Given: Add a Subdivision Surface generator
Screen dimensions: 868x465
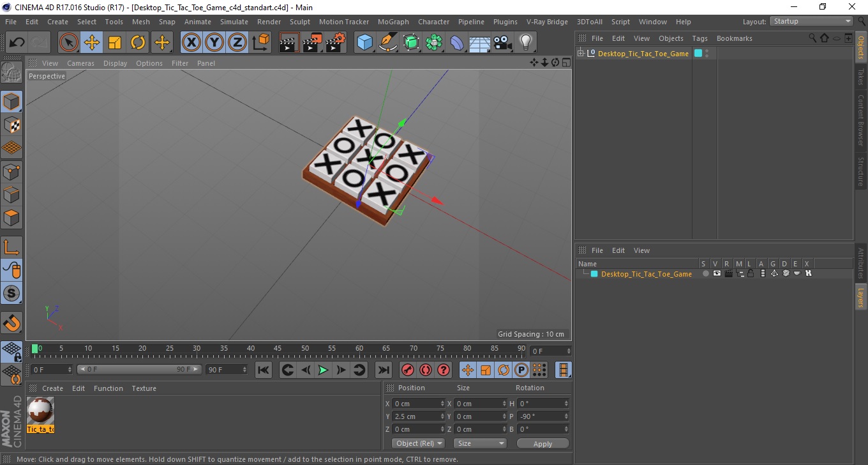Looking at the screenshot, I should click(x=411, y=43).
